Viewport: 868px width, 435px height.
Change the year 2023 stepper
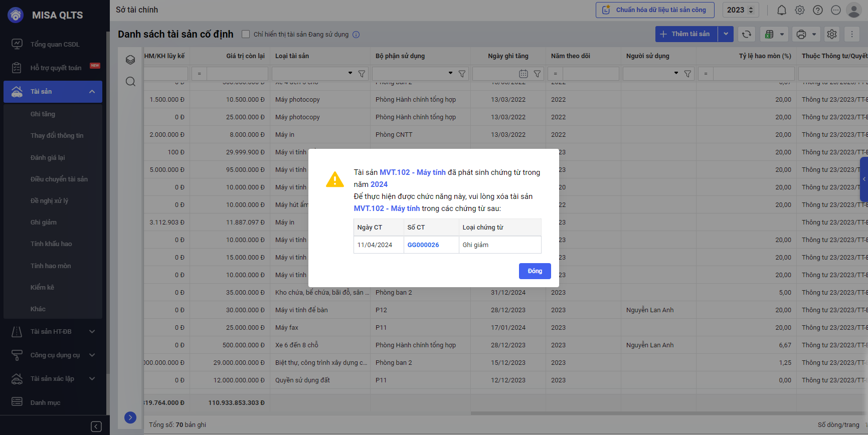pos(751,10)
